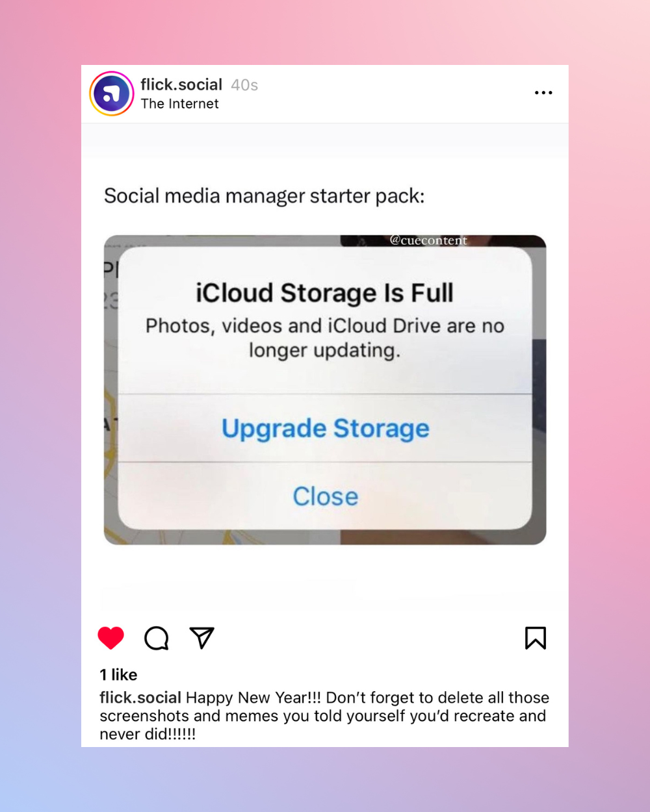Open the flick.social profile avatar
This screenshot has height=812, width=650.
click(112, 94)
